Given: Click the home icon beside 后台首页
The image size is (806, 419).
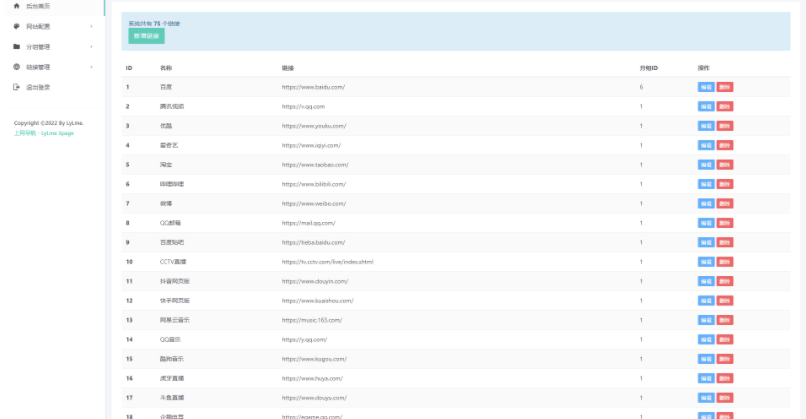Looking at the screenshot, I should (16, 6).
